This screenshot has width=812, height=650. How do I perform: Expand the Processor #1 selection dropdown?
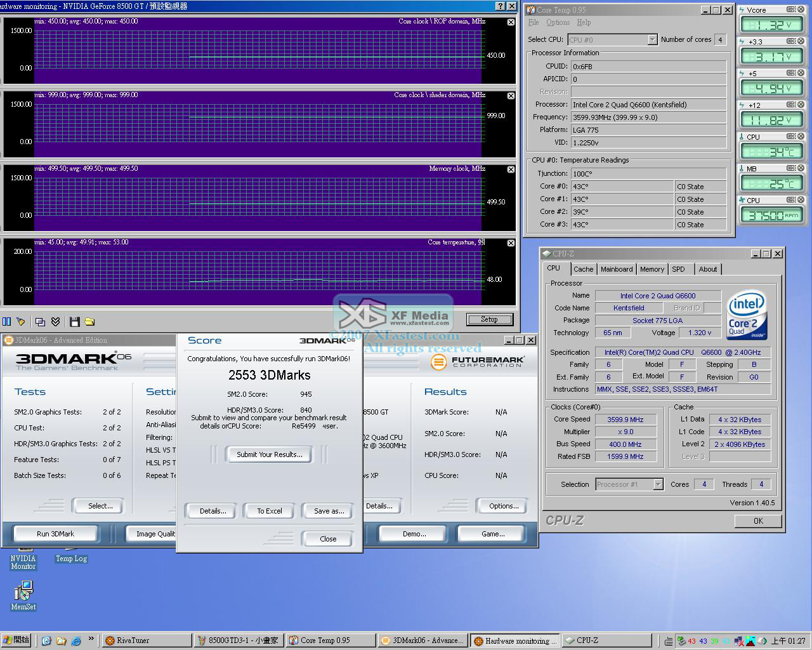(x=658, y=484)
